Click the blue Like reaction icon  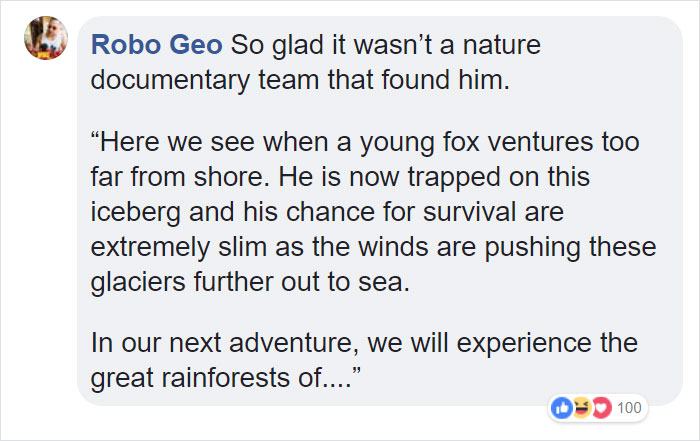(x=560, y=407)
